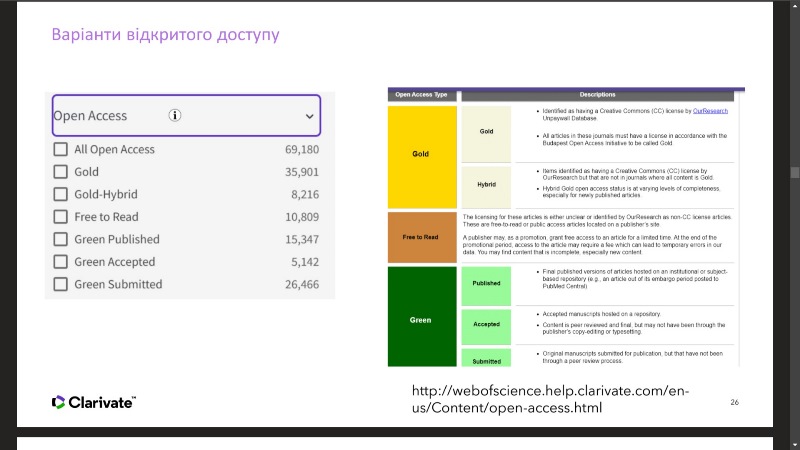This screenshot has width=800, height=450.
Task: Check the Green Accepted option
Action: point(61,261)
